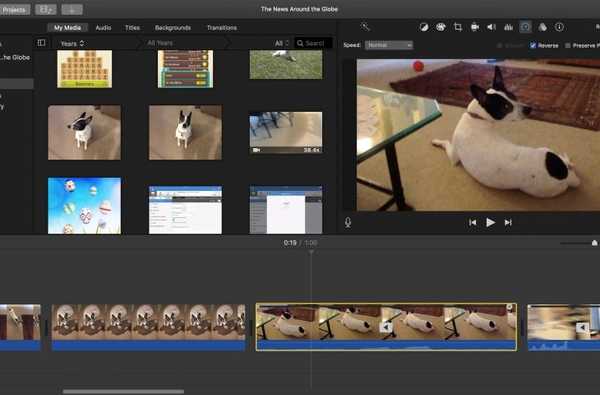Viewport: 600px width, 395px height.
Task: Select the chair legs video thumbnail
Action: pos(286,132)
